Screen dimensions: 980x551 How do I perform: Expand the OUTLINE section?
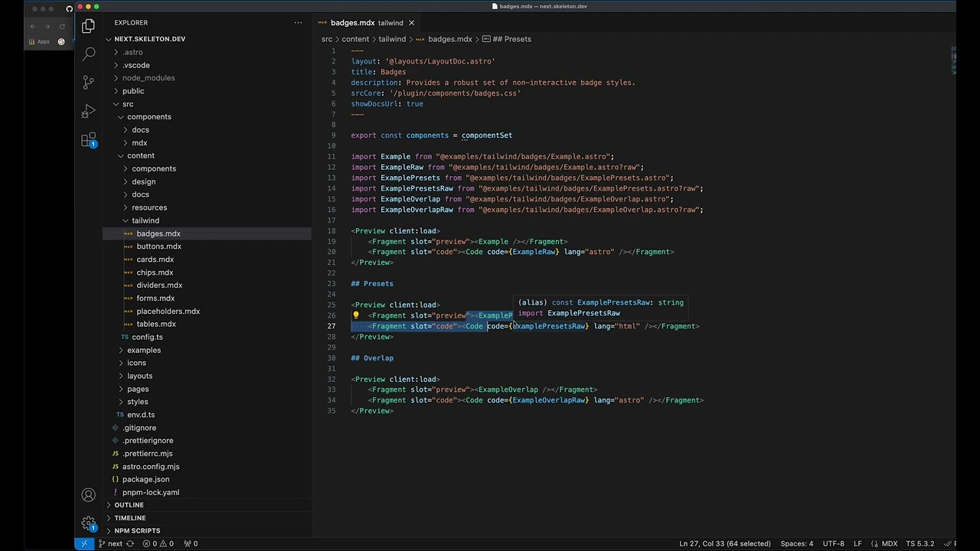tap(129, 505)
